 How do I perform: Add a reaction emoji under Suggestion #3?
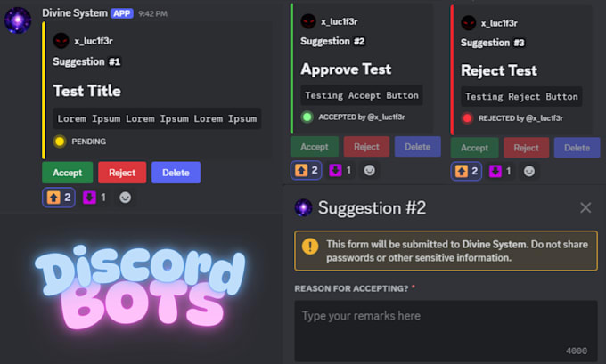(529, 171)
